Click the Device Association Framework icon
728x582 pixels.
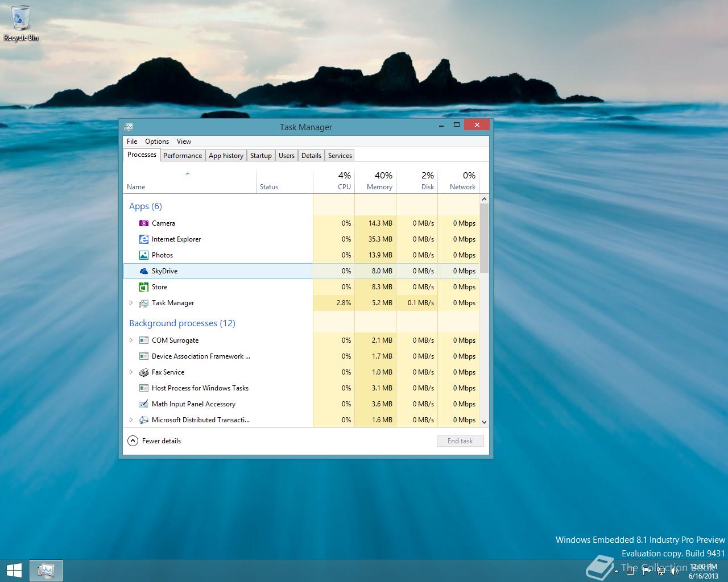[x=144, y=356]
